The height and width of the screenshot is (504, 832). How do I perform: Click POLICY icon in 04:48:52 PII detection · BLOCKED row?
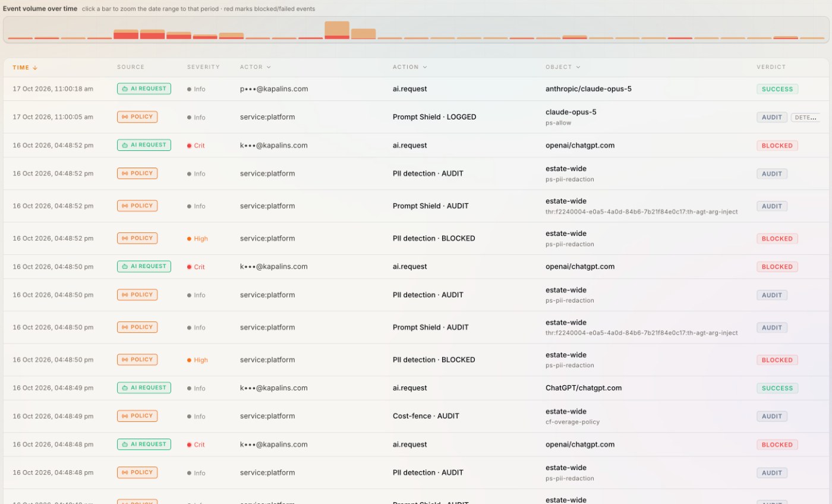(125, 238)
